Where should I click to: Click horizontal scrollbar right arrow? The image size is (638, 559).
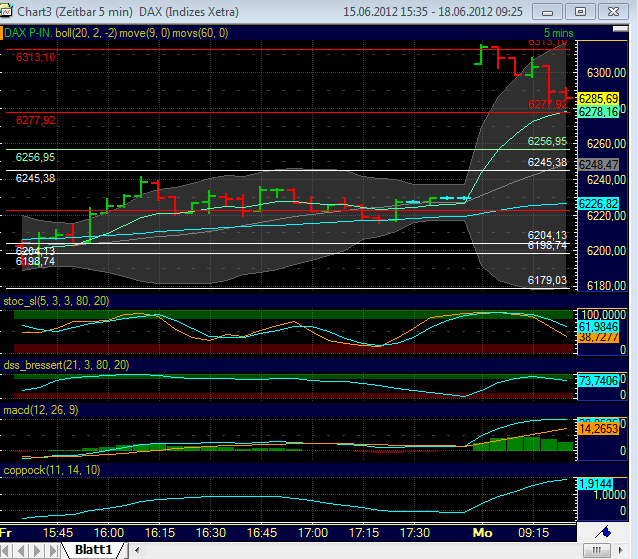pyautogui.click(x=621, y=550)
